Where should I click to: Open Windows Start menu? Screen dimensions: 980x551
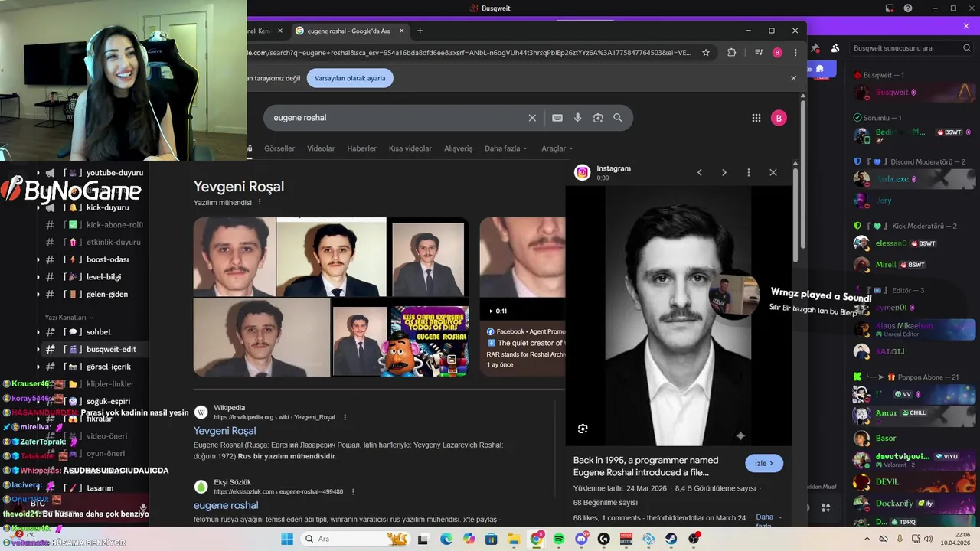pos(287,539)
